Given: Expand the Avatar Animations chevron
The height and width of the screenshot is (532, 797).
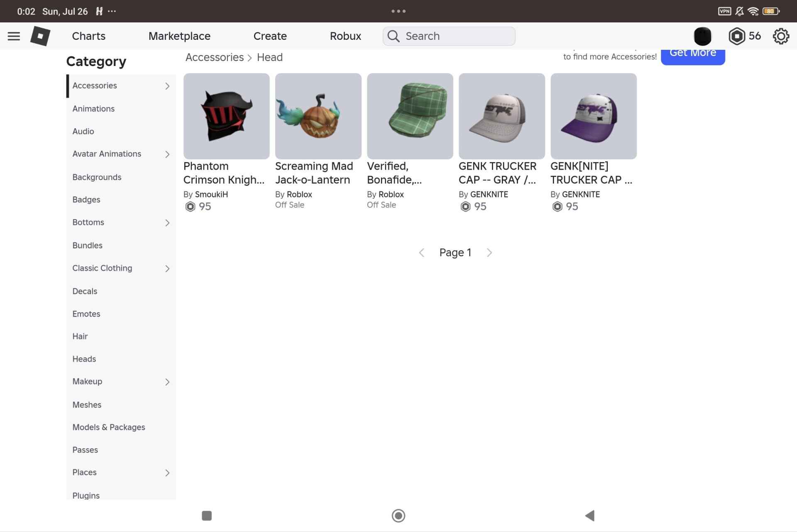Looking at the screenshot, I should 167,154.
